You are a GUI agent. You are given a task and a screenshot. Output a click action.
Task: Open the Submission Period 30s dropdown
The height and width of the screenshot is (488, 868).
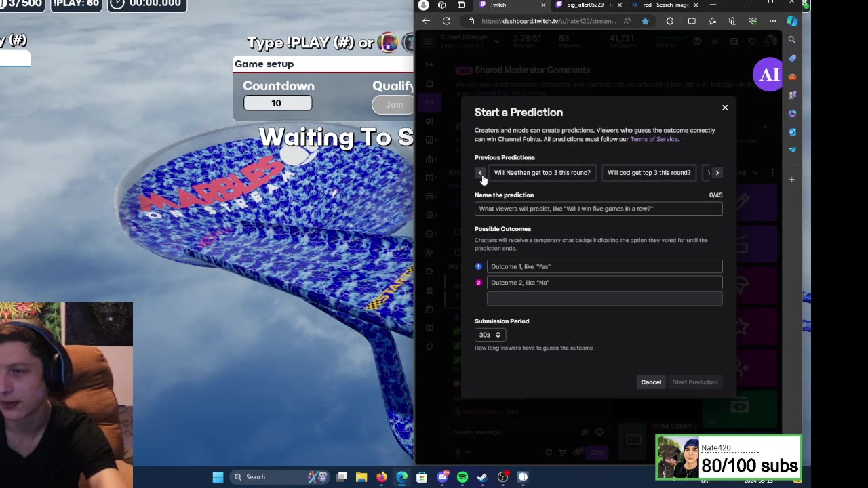point(489,335)
